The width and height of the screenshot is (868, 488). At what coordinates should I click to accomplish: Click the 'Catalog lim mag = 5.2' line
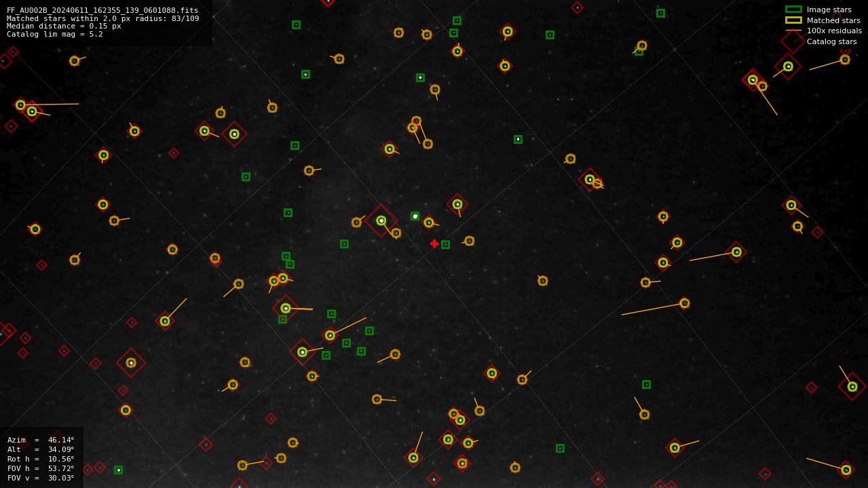pyautogui.click(x=55, y=34)
